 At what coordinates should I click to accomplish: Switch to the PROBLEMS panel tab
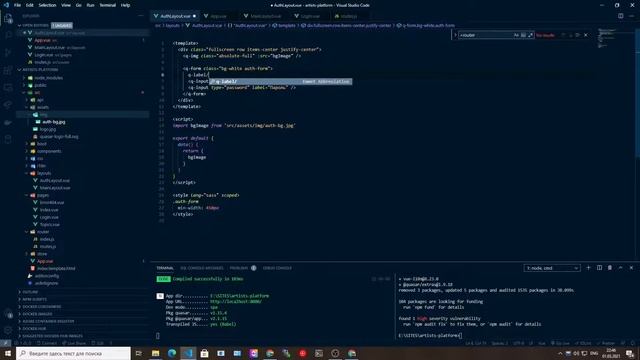(239, 268)
